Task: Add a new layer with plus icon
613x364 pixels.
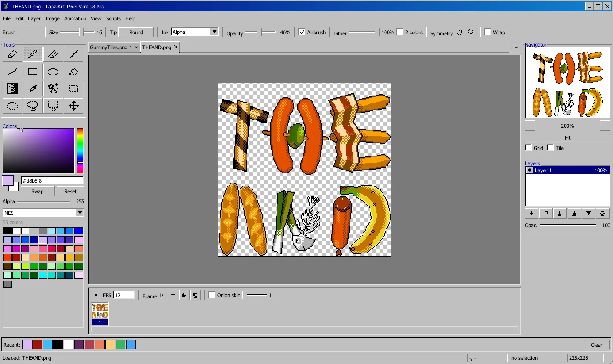Action: coord(531,213)
